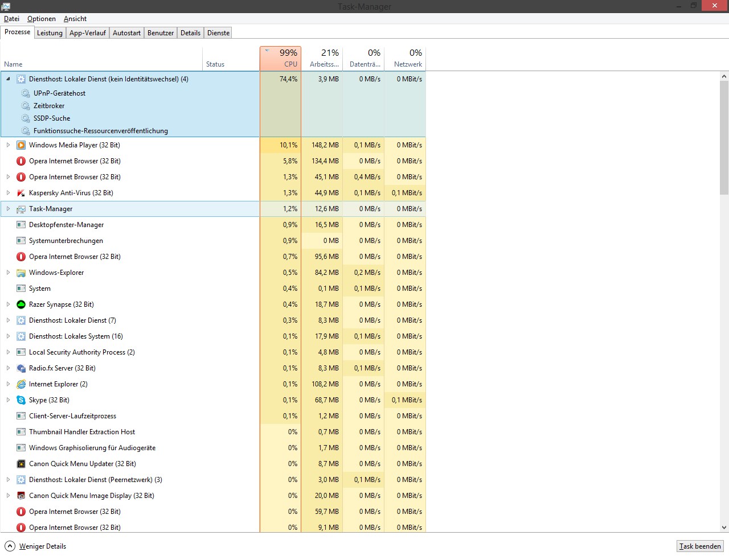Sort by the Status column header
This screenshot has height=560, width=729.
pos(231,59)
